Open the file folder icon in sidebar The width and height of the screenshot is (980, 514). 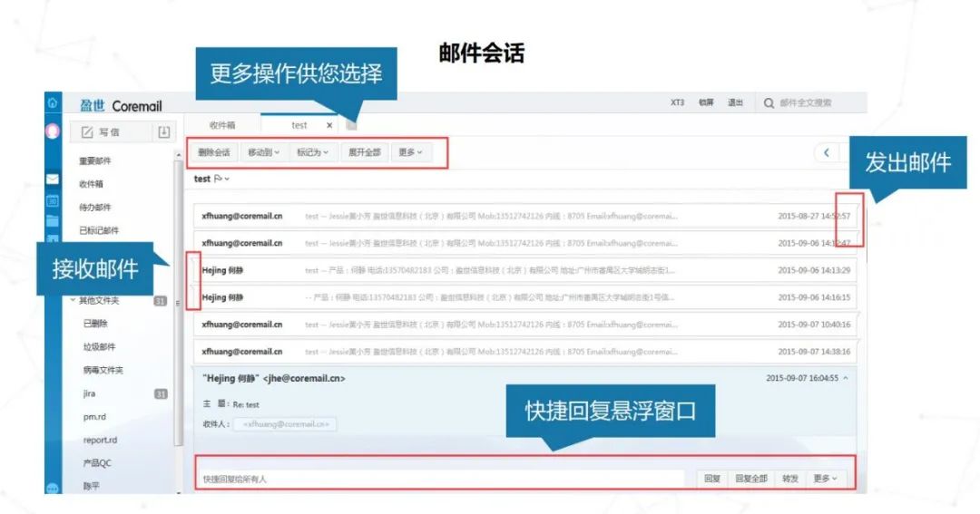[53, 221]
